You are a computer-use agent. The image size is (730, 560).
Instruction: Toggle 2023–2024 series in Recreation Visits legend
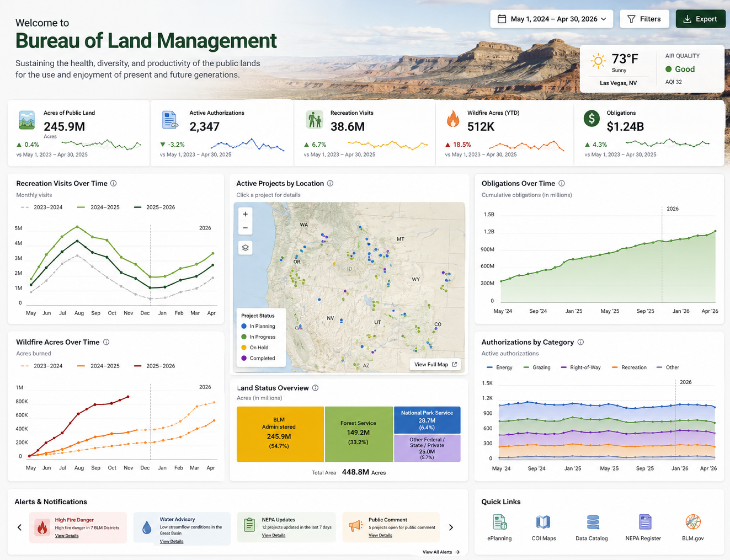41,207
